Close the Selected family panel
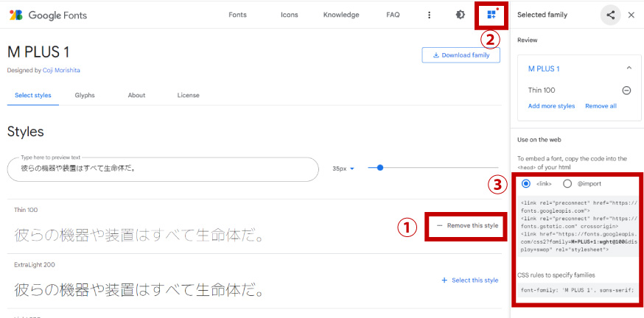644x318 pixels. click(x=631, y=15)
